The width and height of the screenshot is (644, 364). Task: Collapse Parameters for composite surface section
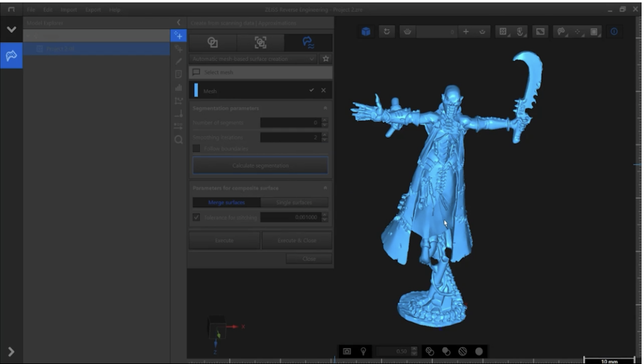click(x=325, y=188)
